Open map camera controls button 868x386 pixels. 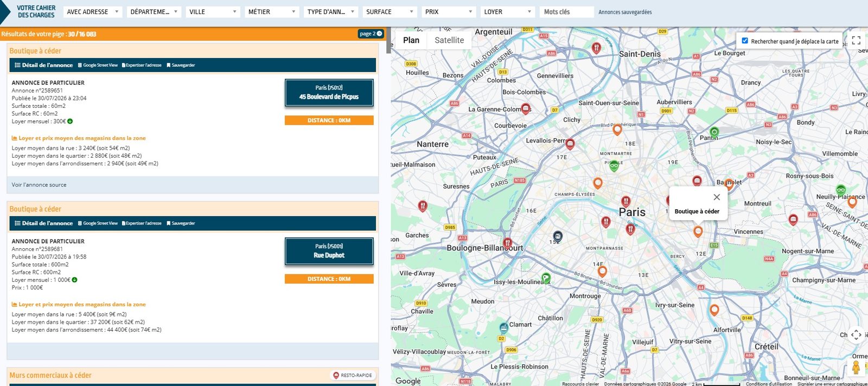(x=856, y=334)
